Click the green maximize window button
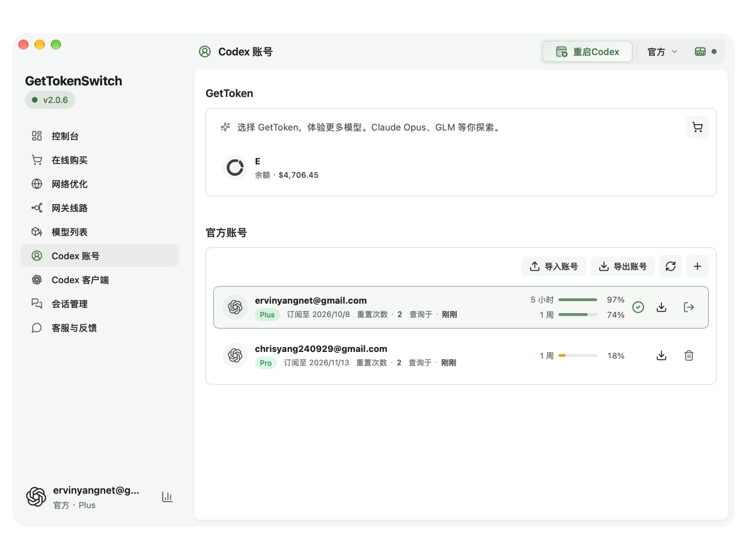 [x=56, y=44]
